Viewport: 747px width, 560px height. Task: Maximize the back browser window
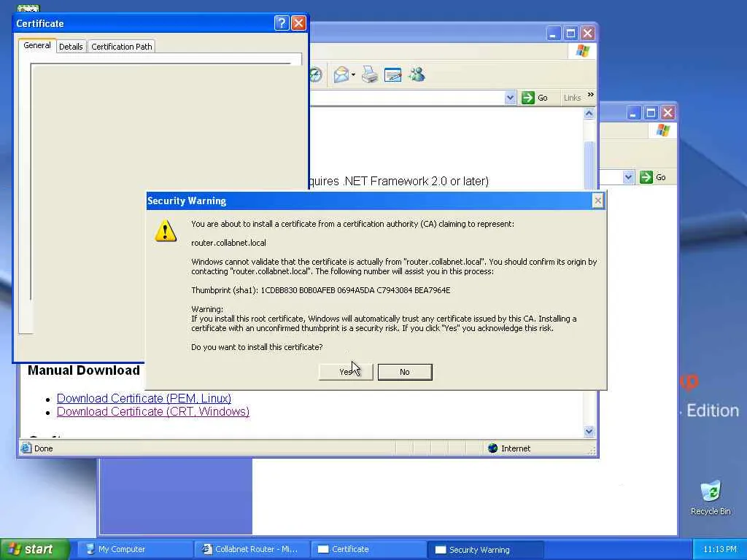tap(651, 113)
